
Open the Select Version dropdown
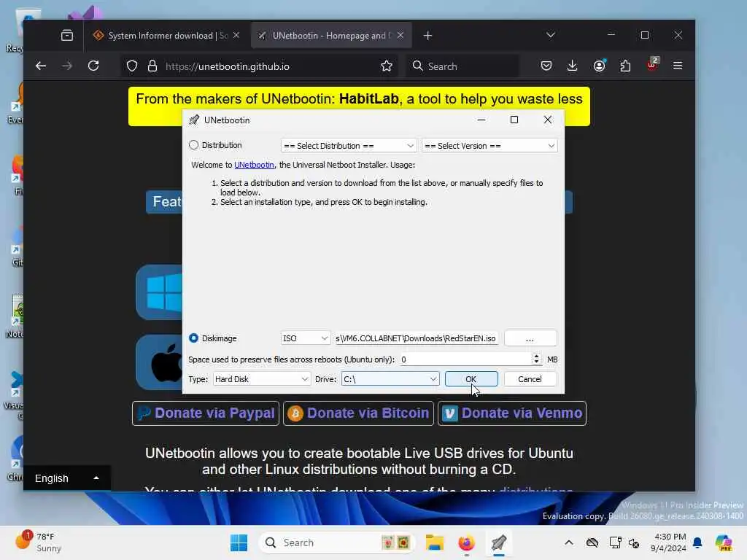(489, 146)
